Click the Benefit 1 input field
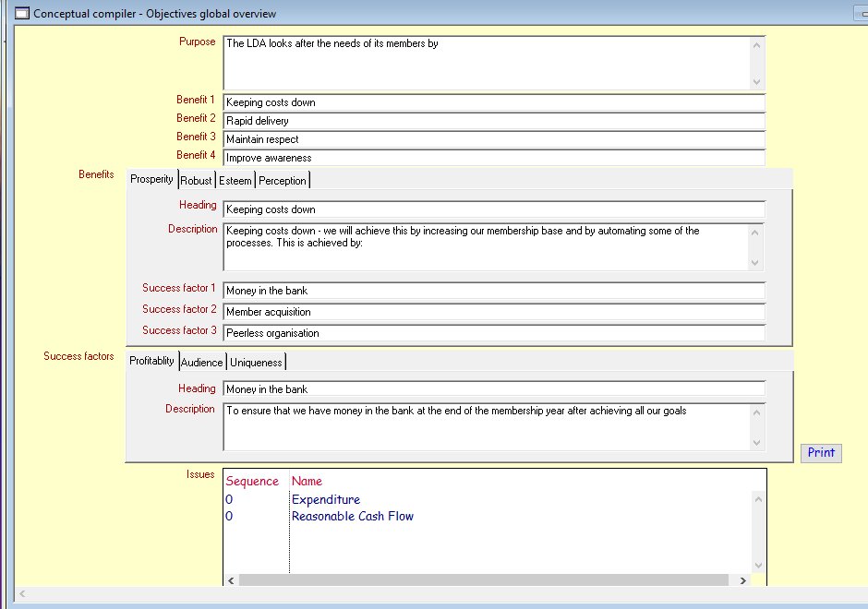The height and width of the screenshot is (609, 868). (493, 102)
